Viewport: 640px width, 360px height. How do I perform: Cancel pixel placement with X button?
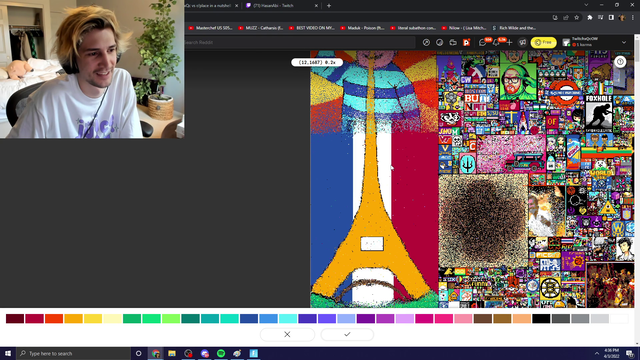point(287,334)
